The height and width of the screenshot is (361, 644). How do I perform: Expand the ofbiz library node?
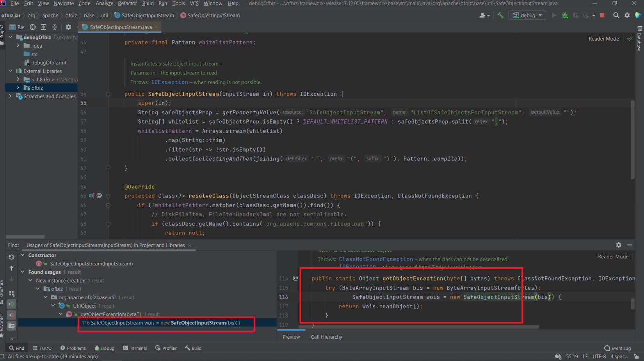18,88
